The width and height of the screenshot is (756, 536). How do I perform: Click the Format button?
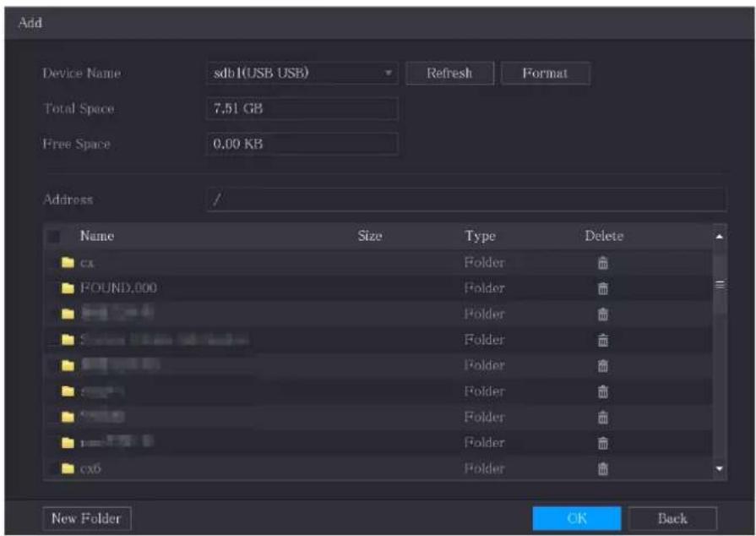pos(545,74)
